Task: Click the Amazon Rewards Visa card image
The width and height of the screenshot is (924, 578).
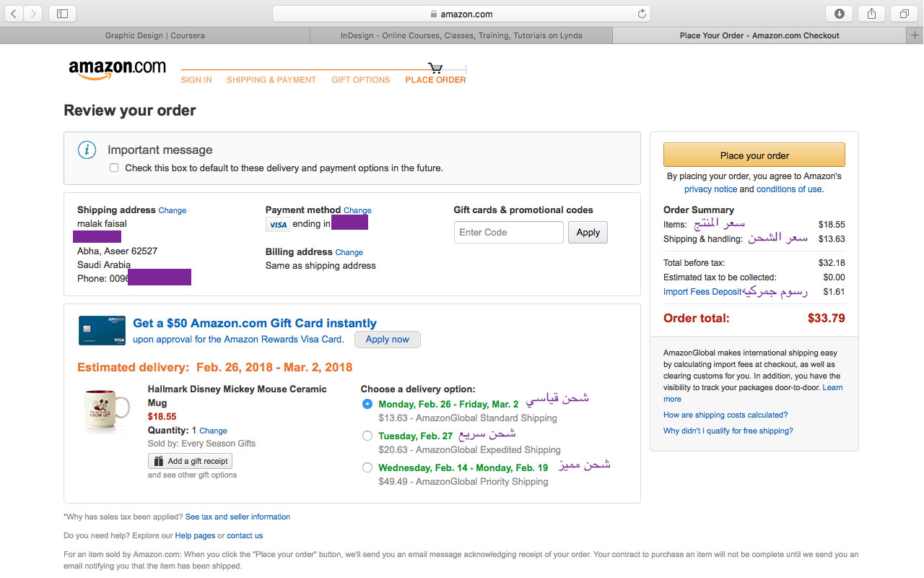Action: pyautogui.click(x=102, y=330)
